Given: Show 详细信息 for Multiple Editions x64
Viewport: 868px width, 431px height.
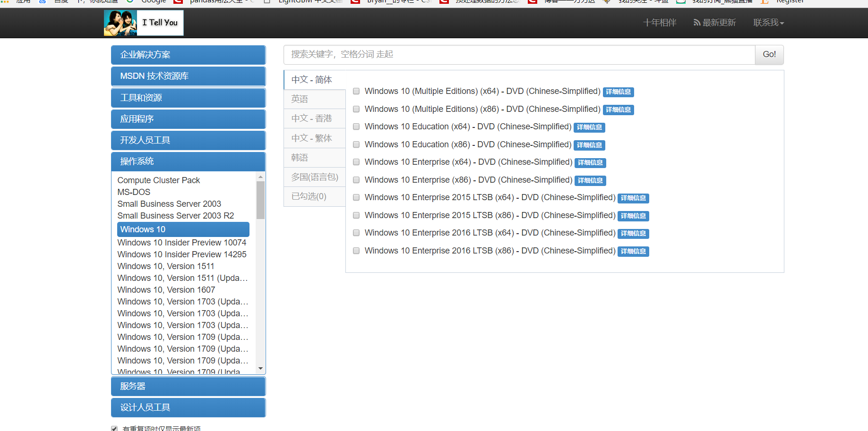Looking at the screenshot, I should pyautogui.click(x=619, y=92).
